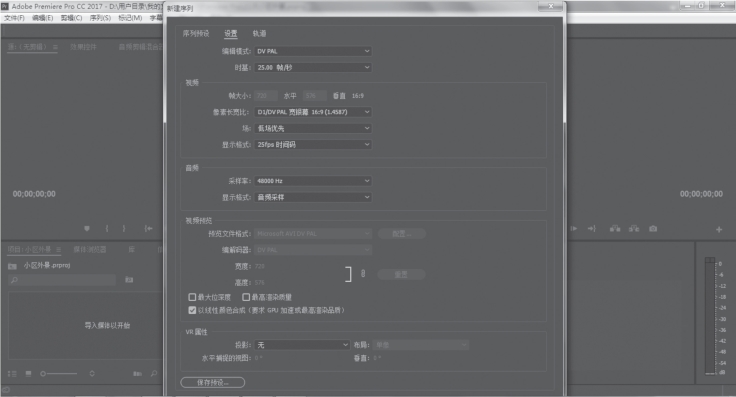Viewport: 736px width, 397px height.
Task: Click the project panel zoom slider handle
Action: (x=43, y=374)
